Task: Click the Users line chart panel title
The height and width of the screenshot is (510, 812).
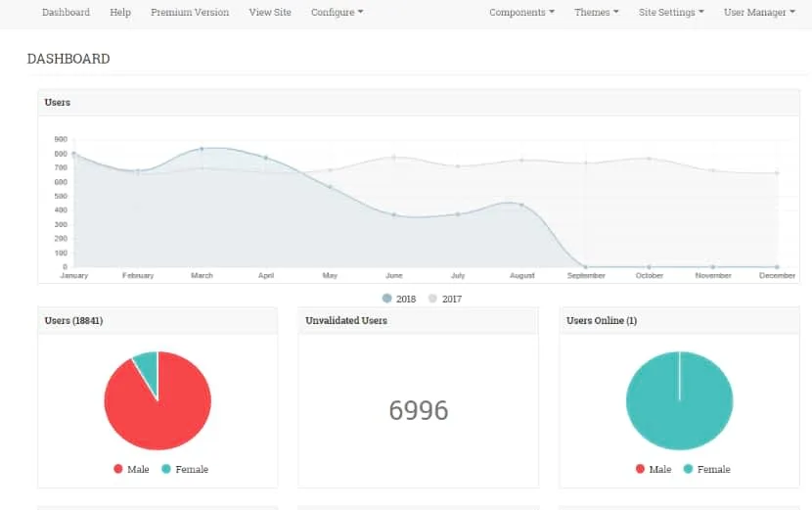Action: tap(58, 102)
